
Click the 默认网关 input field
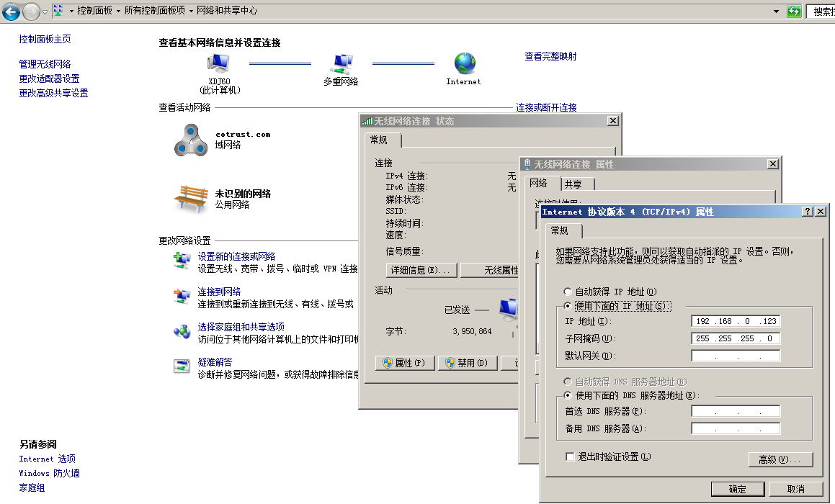click(736, 356)
